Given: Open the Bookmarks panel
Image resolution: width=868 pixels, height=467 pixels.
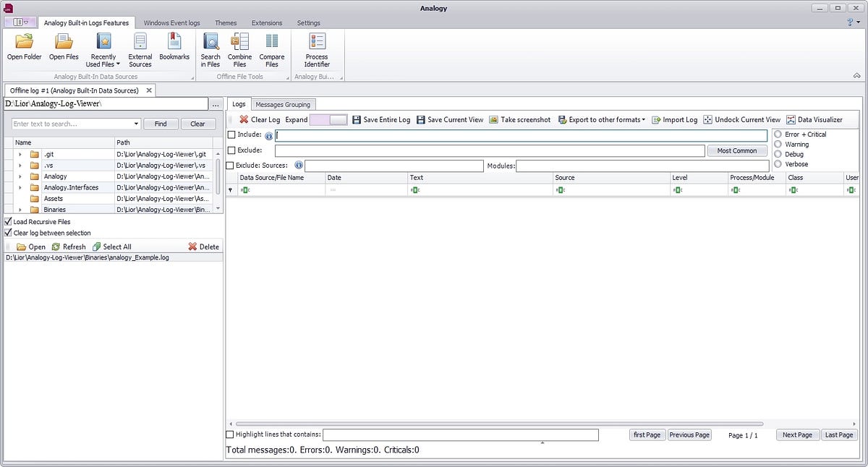Looking at the screenshot, I should coord(174,47).
